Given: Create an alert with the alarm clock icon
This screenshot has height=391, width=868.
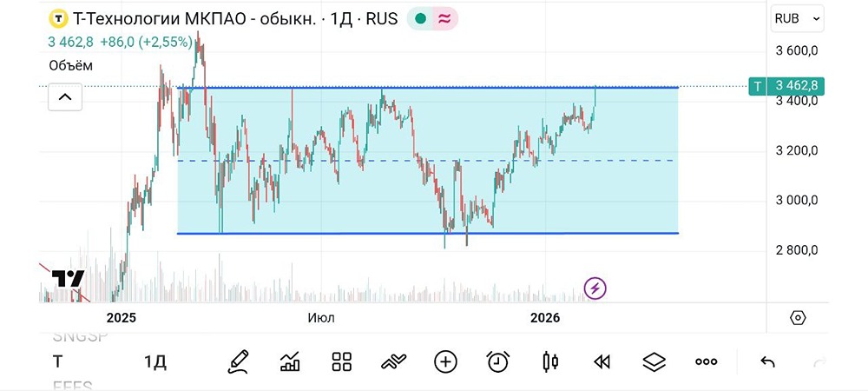Looking at the screenshot, I should (497, 361).
